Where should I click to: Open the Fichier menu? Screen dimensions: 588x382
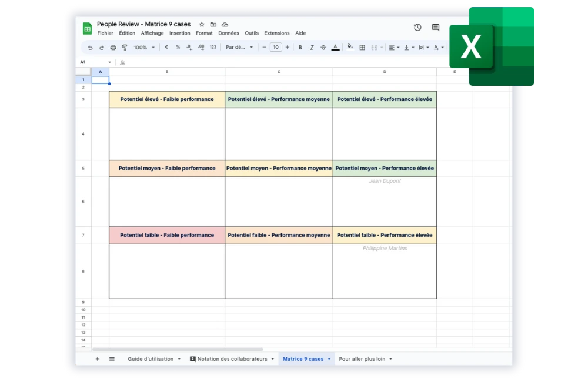tap(105, 33)
